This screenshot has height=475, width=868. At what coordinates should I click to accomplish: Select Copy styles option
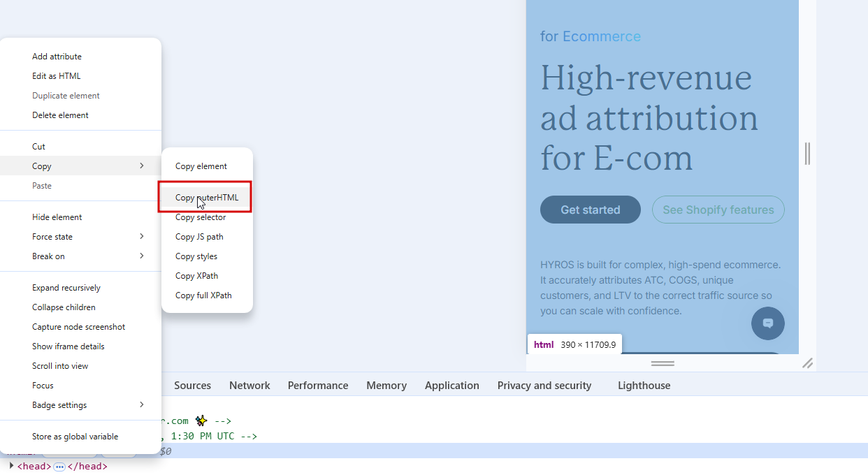pos(196,256)
